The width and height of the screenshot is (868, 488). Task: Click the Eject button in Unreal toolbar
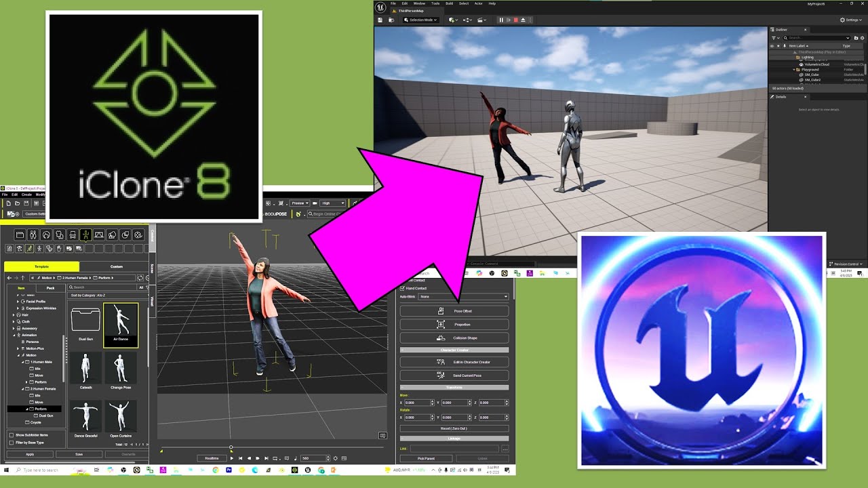click(523, 20)
